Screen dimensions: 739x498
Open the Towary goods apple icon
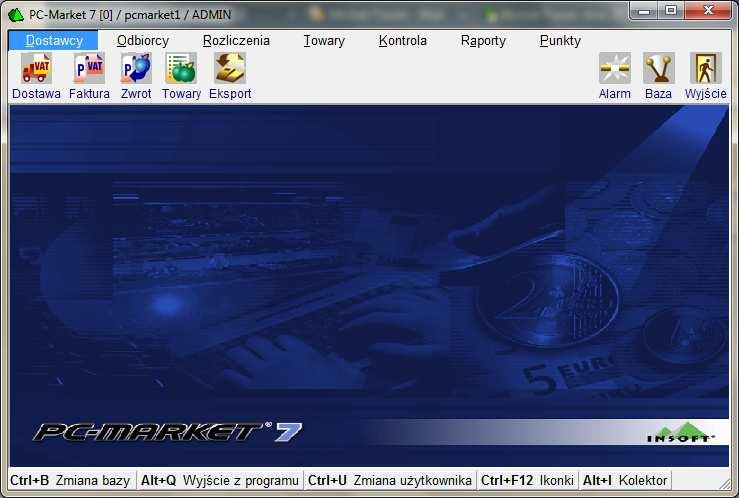(x=181, y=69)
